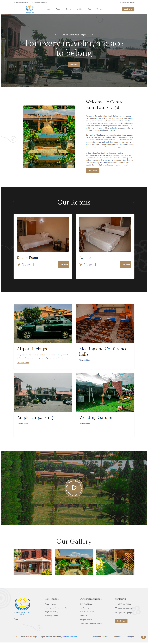The width and height of the screenshot is (148, 644).
Task: Click Book Now button in header
Action: (128, 9)
